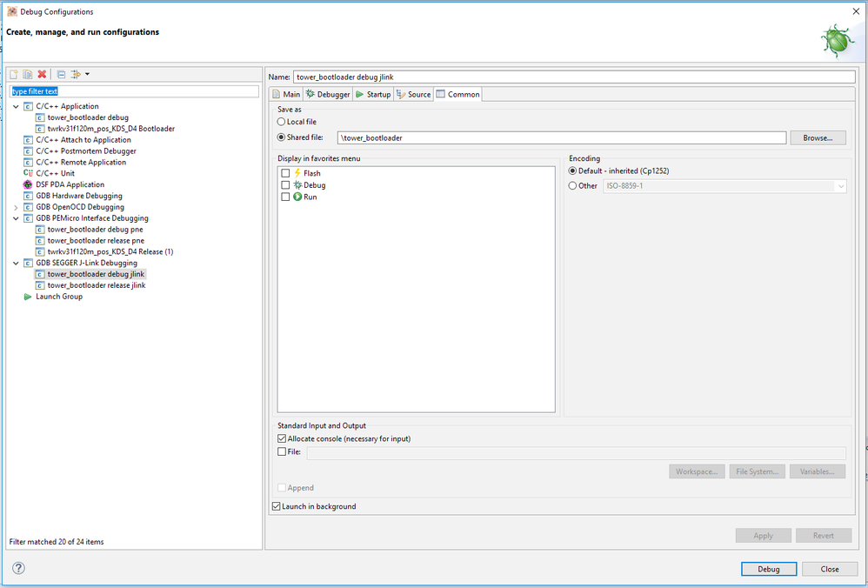868x588 pixels.
Task: Select twrkv31f120m_pos_KDS_D4 Release (1) entry
Action: 110,251
